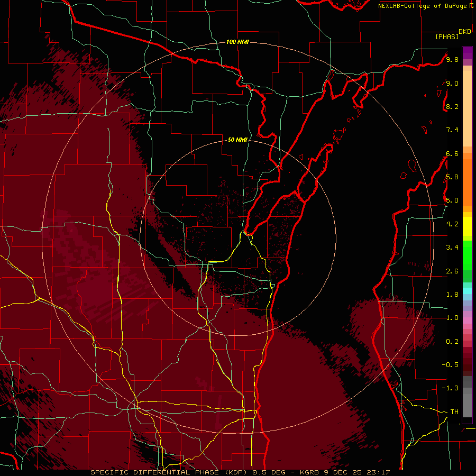
Task: Click the 3.4 value on the color scale
Action: (x=452, y=248)
